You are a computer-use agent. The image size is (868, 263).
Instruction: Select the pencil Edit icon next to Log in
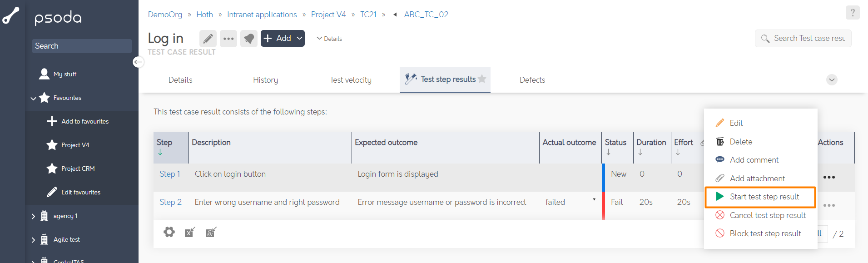point(208,39)
